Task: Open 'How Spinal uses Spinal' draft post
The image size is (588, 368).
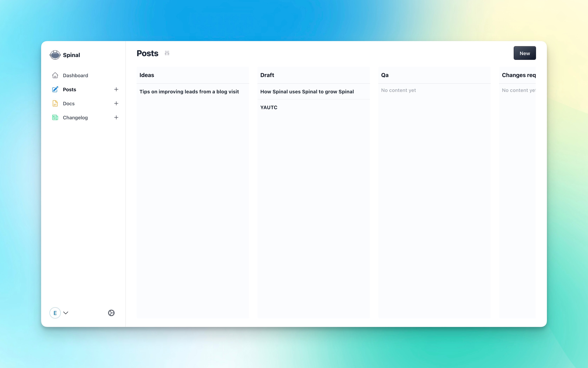Action: click(x=307, y=91)
